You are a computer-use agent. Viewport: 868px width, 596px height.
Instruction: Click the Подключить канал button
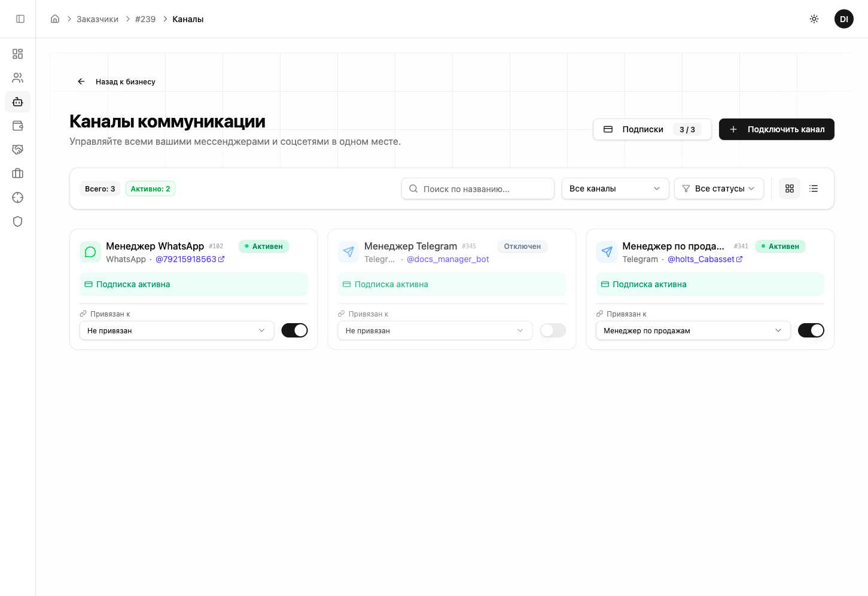click(776, 129)
